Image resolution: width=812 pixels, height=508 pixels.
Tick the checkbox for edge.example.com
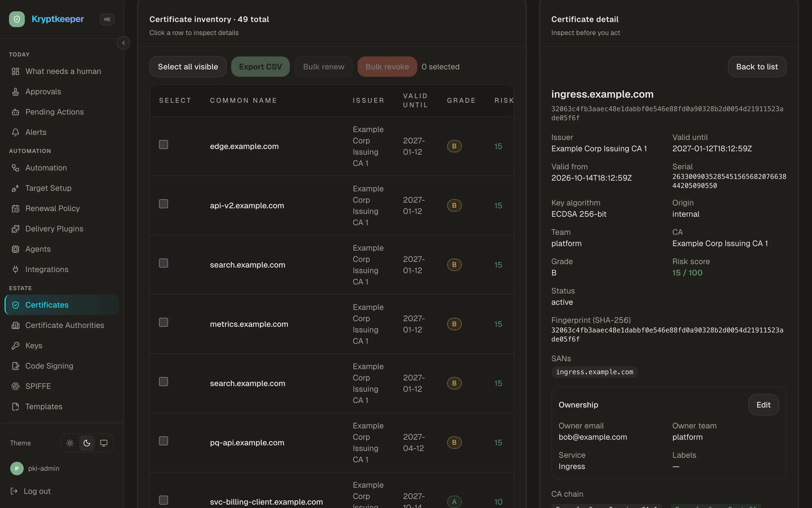[164, 144]
